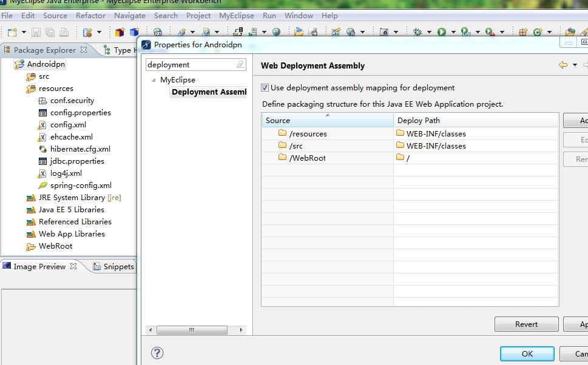Click the open folder with blue arrow icon
Image resolution: width=588 pixels, height=365 pixels.
coord(299,32)
